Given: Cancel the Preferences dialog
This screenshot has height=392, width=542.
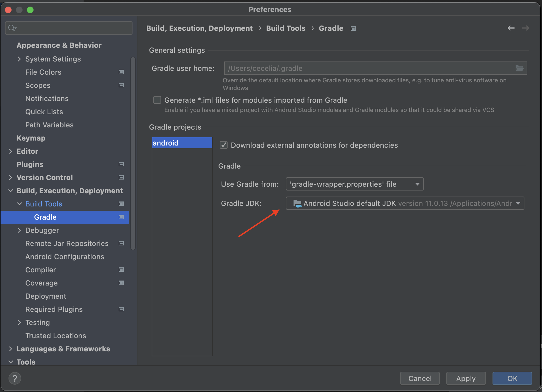Looking at the screenshot, I should coord(420,378).
